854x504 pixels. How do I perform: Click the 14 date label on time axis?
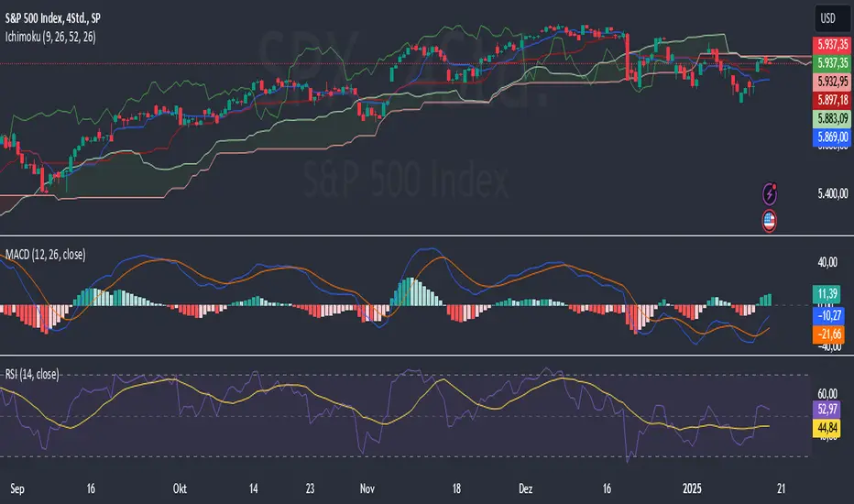click(x=253, y=488)
